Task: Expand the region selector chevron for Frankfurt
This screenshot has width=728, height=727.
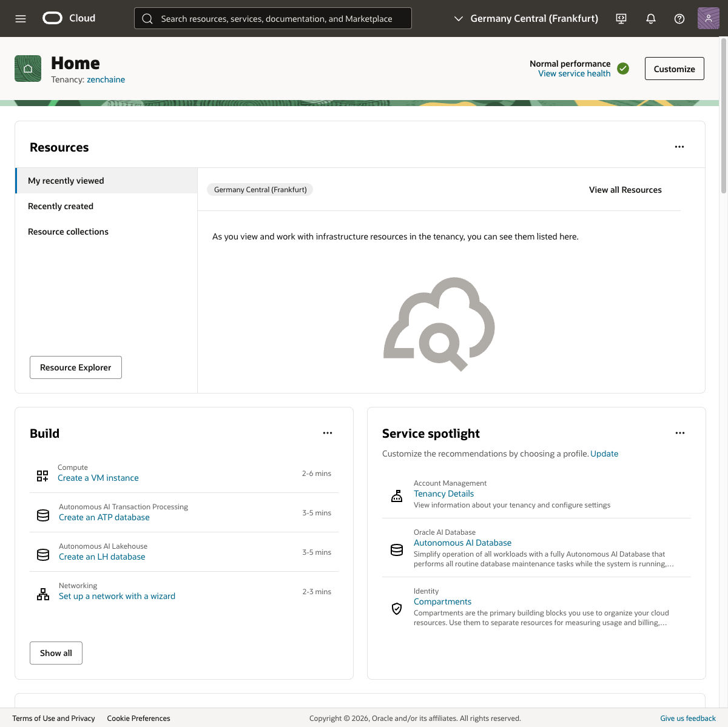Action: (459, 18)
